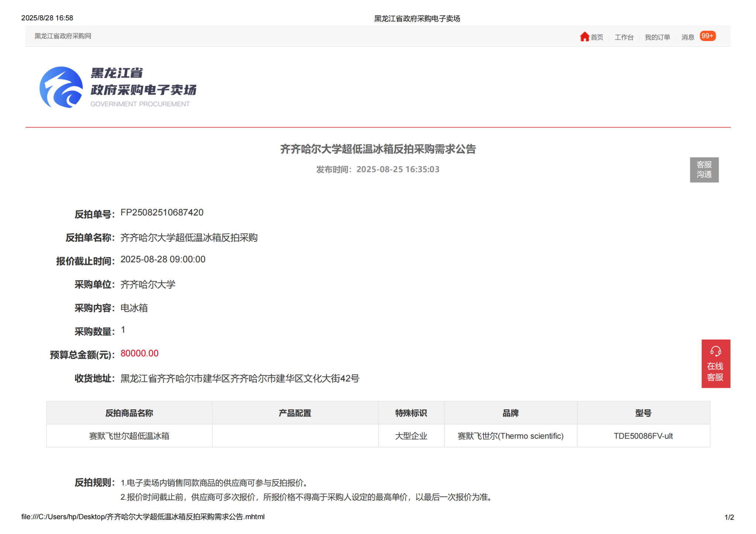
Task: Click the red budget amount 80000.00
Action: pos(140,353)
